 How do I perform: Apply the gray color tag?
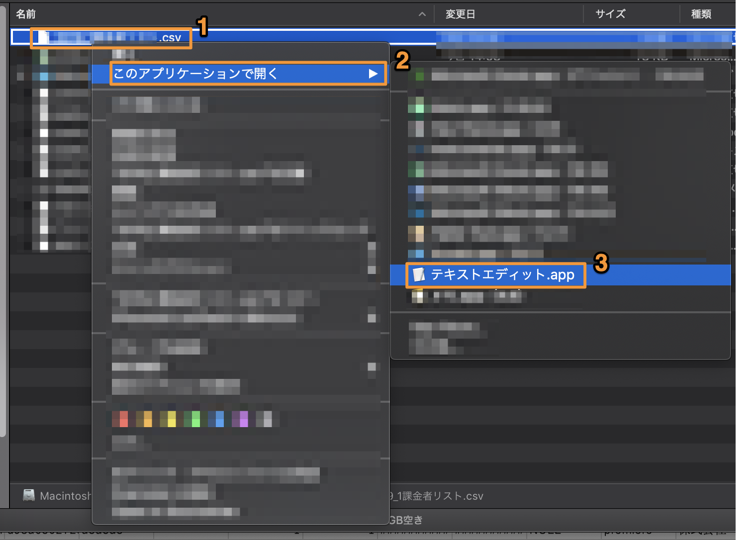264,419
